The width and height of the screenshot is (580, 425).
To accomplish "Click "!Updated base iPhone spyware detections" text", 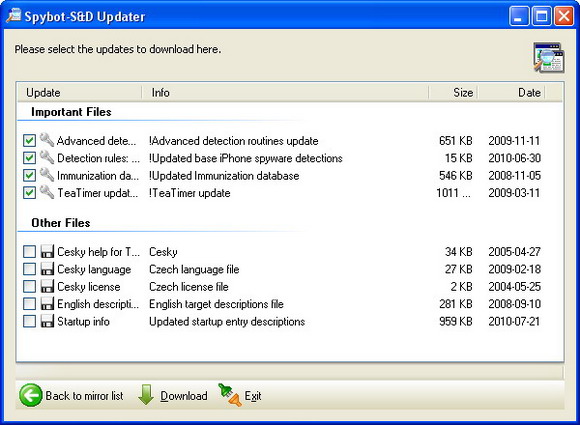I will tap(246, 158).
